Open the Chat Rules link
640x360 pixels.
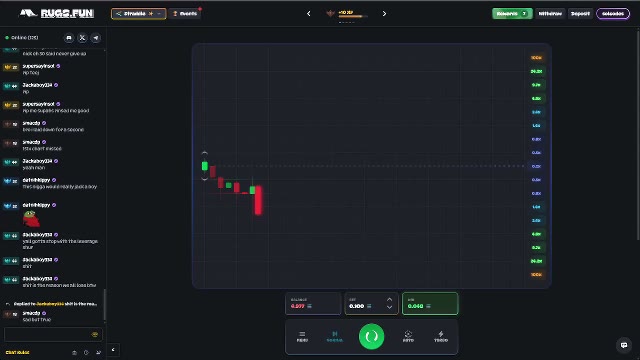(18, 353)
